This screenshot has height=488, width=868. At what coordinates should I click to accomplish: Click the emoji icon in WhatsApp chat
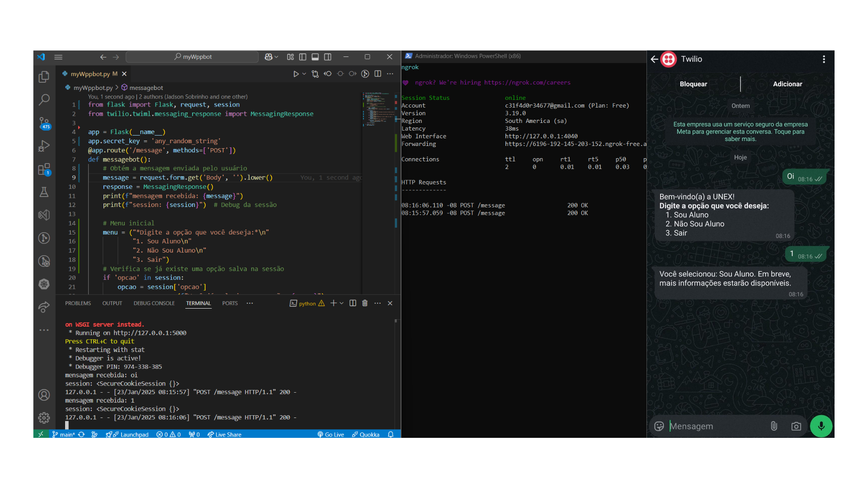659,426
